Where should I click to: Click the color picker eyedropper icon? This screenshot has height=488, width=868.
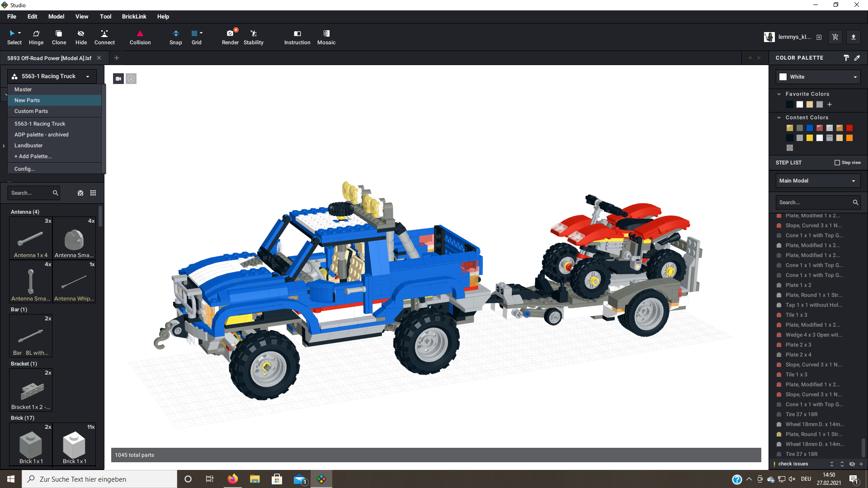pyautogui.click(x=857, y=58)
